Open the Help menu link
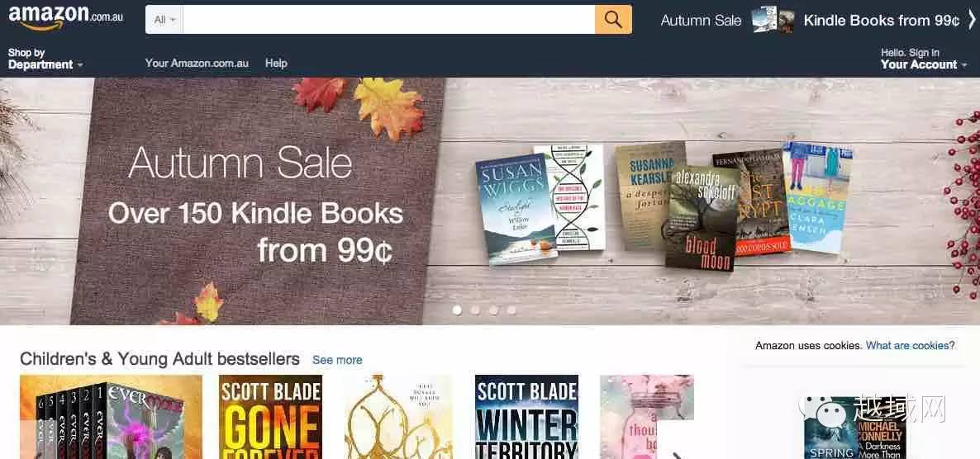 click(x=276, y=63)
